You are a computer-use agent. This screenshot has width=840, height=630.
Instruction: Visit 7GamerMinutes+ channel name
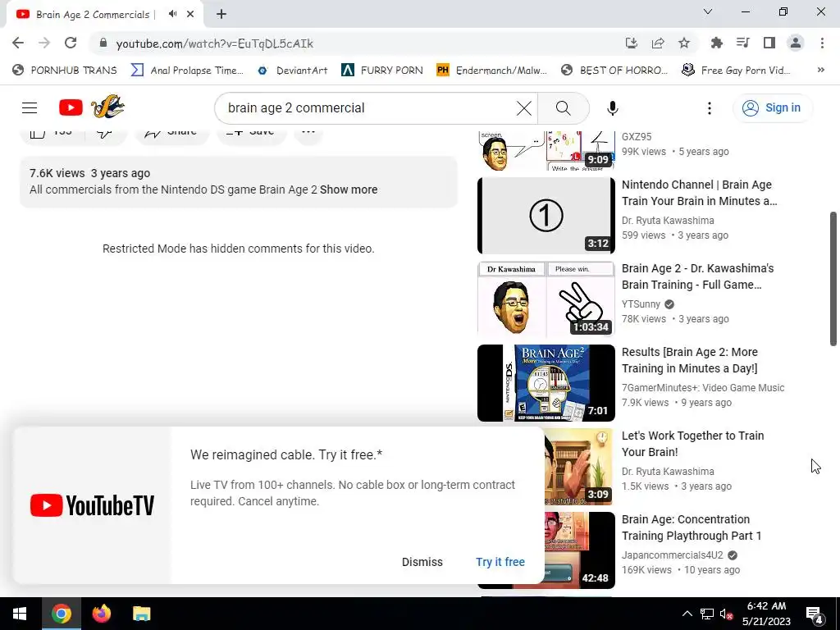tap(703, 388)
